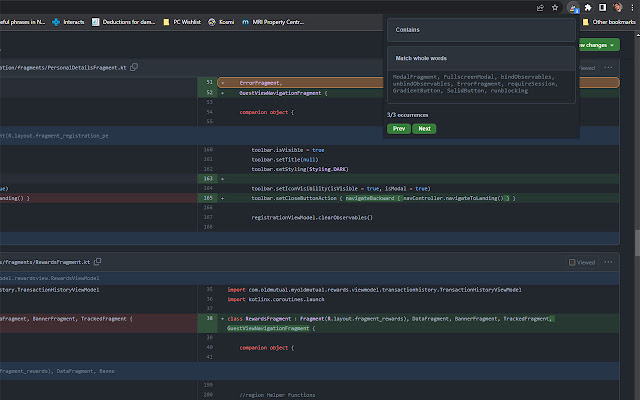Select added line number 52
The image size is (640, 400).
(x=209, y=93)
